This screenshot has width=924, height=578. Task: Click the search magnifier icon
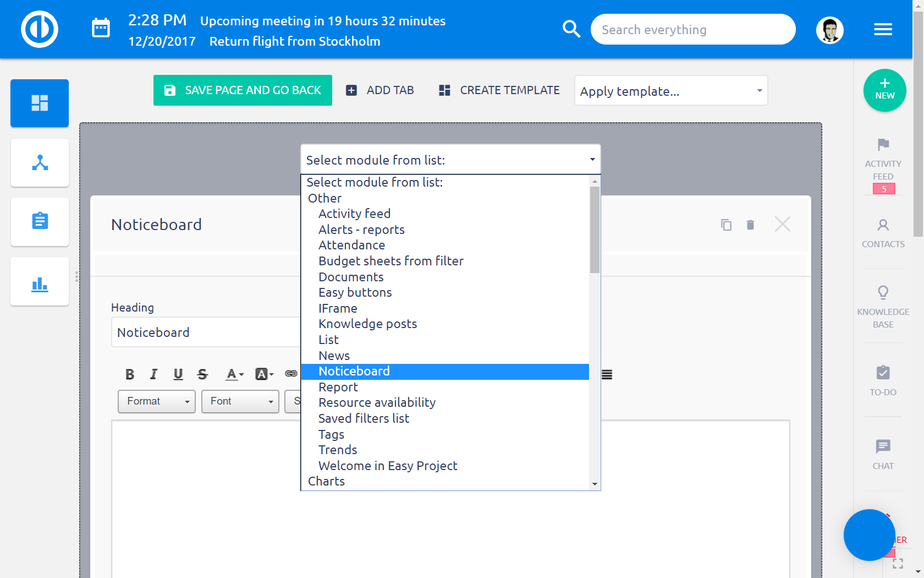point(571,29)
